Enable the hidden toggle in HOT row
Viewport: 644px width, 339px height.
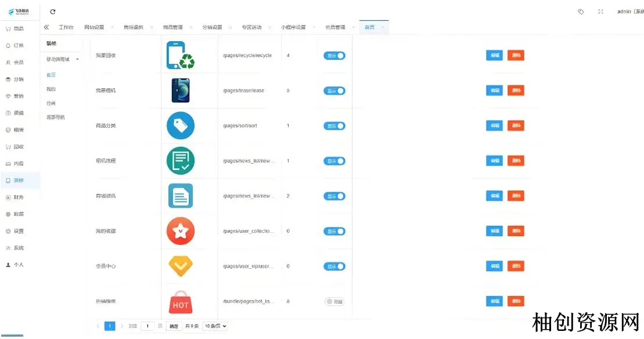pos(334,301)
